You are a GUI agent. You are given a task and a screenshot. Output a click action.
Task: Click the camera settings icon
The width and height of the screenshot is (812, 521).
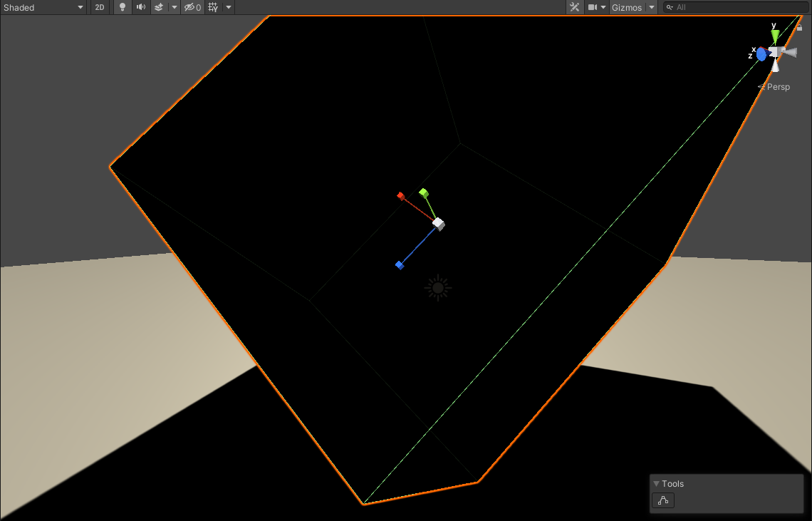[592, 7]
